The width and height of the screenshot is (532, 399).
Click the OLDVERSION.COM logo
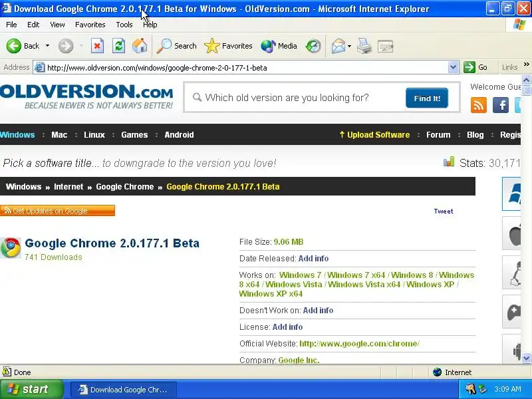[86, 96]
